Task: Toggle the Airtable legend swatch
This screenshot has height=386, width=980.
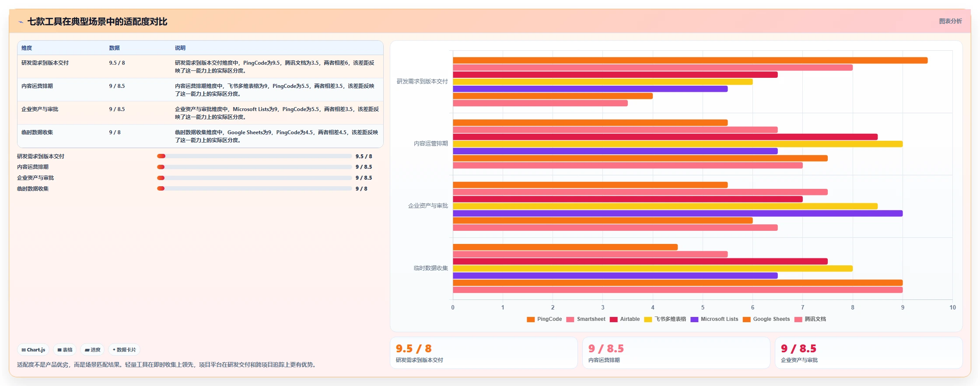Action: coord(613,320)
